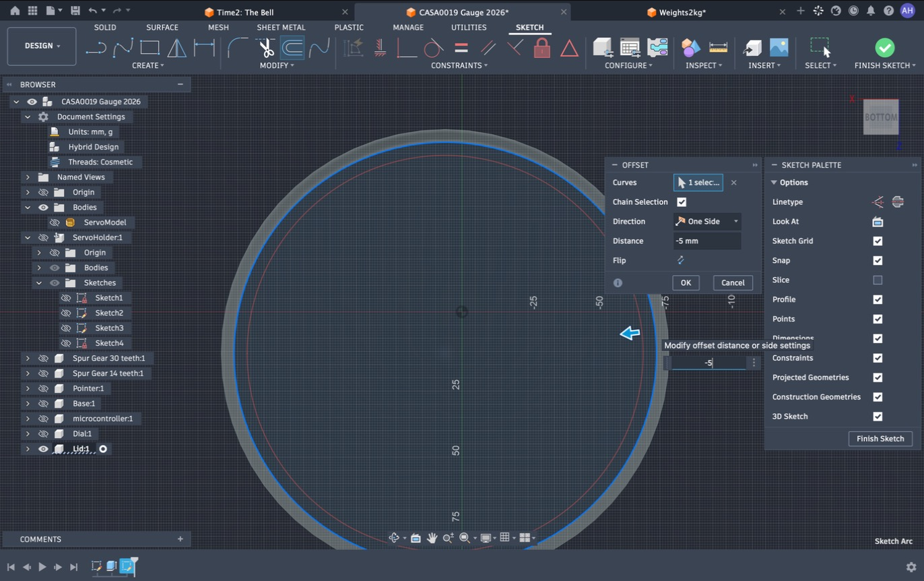Choose the Fillet tool in Modify
The image size is (924, 581).
[238, 48]
